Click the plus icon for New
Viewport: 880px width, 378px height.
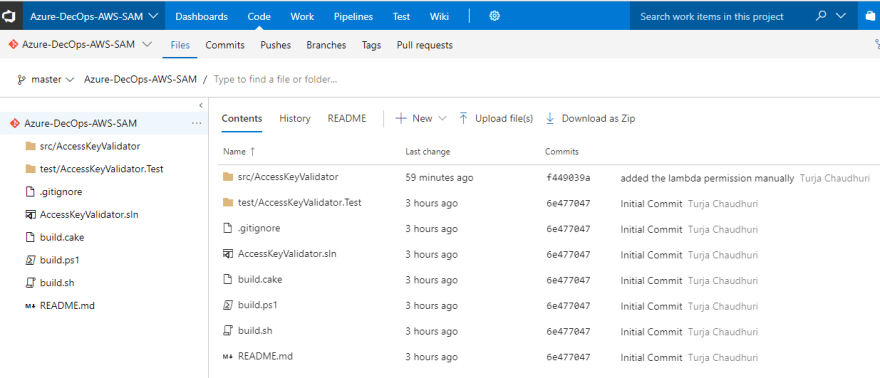401,118
